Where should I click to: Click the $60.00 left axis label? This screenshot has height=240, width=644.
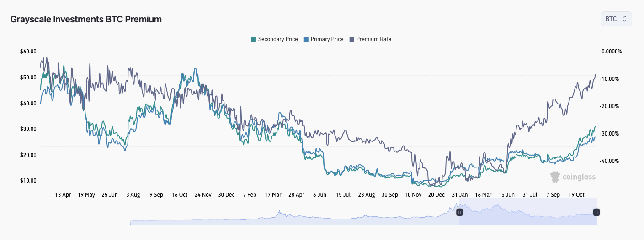tap(28, 52)
